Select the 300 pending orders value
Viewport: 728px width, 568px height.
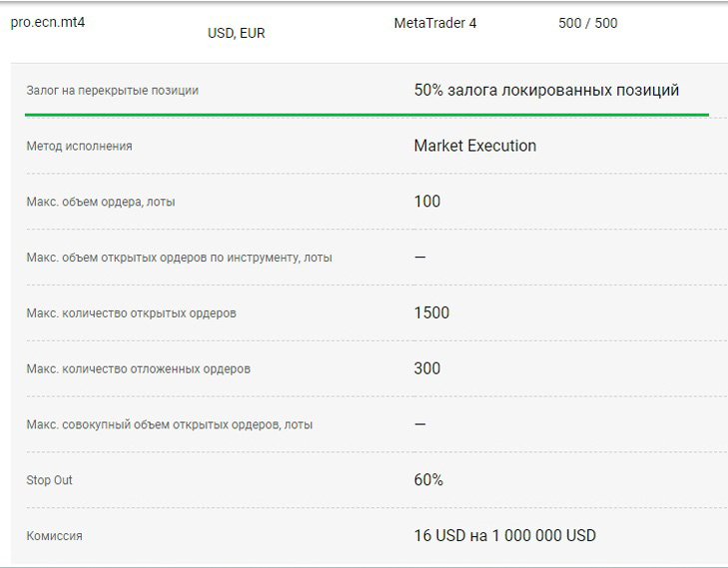pyautogui.click(x=426, y=369)
